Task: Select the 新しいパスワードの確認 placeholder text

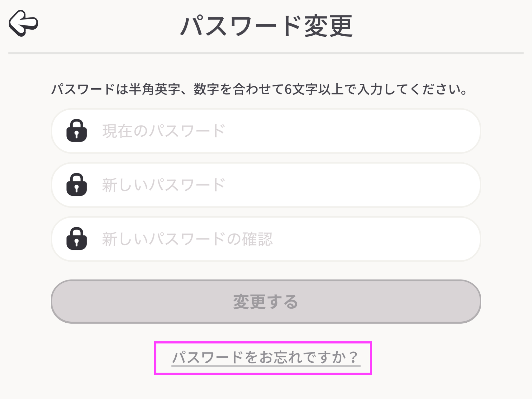Action: (x=187, y=239)
